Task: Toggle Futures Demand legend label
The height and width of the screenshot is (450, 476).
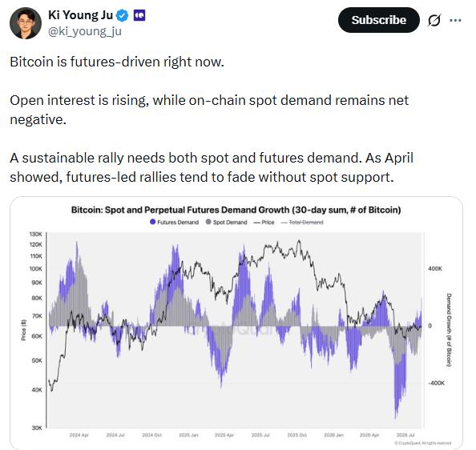Action: [x=178, y=223]
